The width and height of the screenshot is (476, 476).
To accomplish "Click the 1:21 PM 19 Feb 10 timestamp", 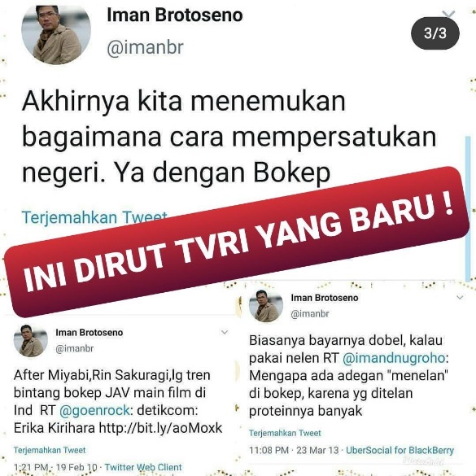I will [x=55, y=467].
